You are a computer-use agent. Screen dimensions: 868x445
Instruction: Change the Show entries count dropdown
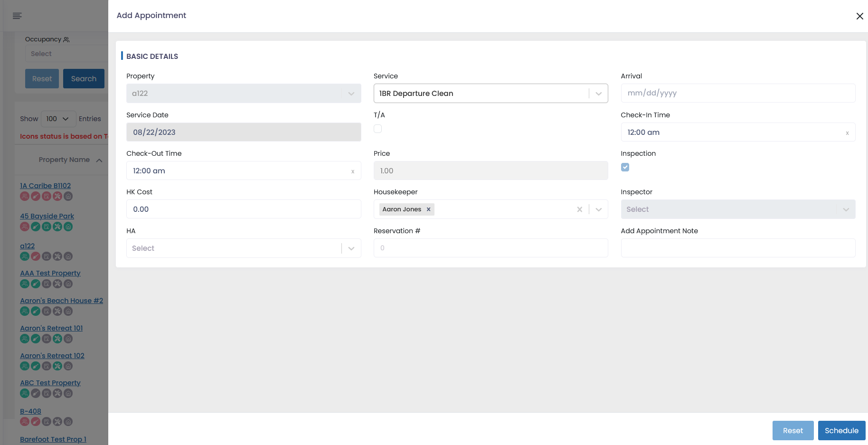point(58,119)
